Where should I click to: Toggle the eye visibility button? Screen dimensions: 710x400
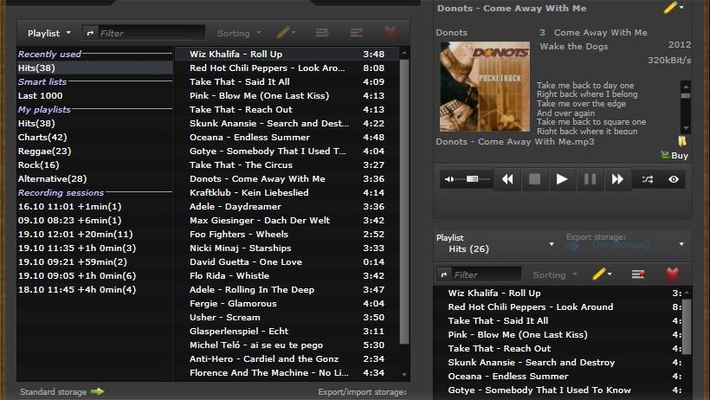pyautogui.click(x=673, y=179)
